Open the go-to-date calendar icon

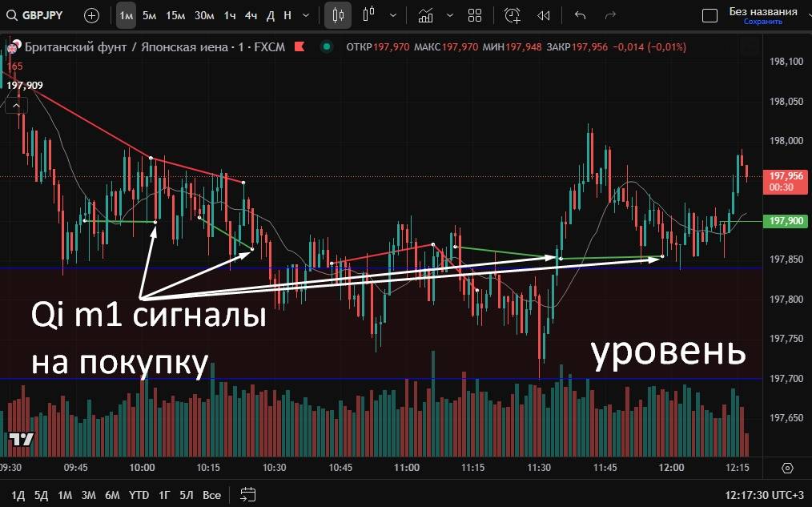248,494
